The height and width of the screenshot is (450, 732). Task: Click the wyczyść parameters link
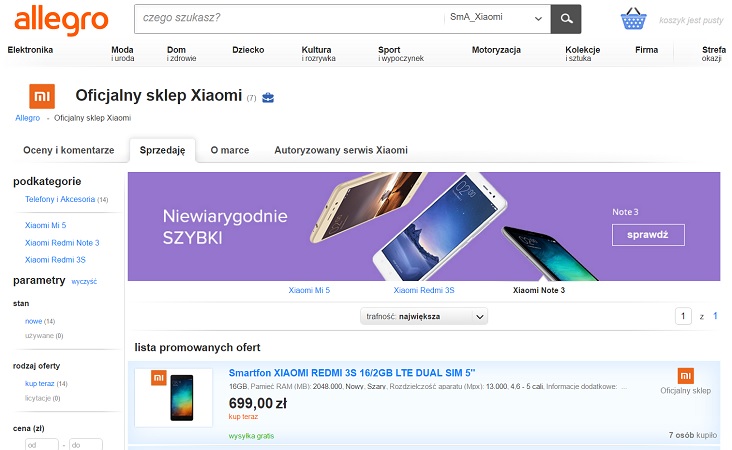(84, 282)
